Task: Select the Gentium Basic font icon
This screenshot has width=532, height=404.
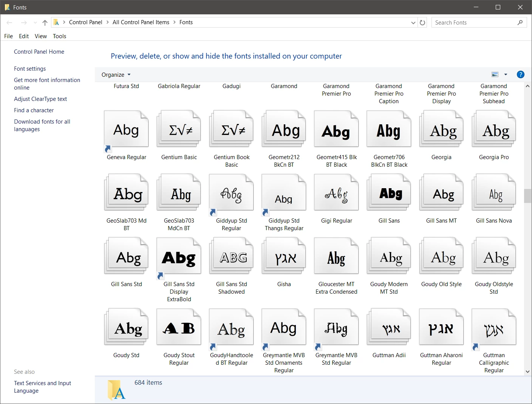Action: [x=179, y=129]
